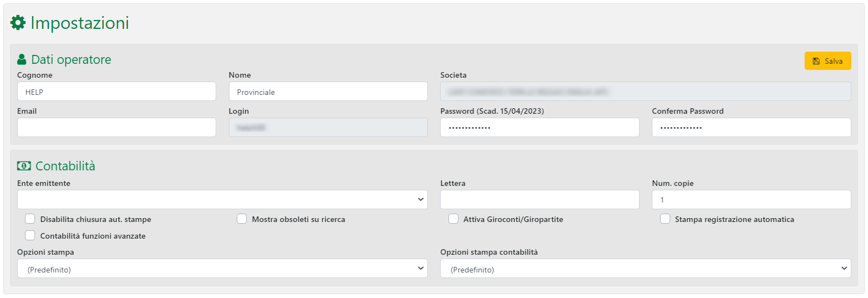
Task: Toggle Mostra obsoleti su ricerca checkbox
Action: pos(242,219)
